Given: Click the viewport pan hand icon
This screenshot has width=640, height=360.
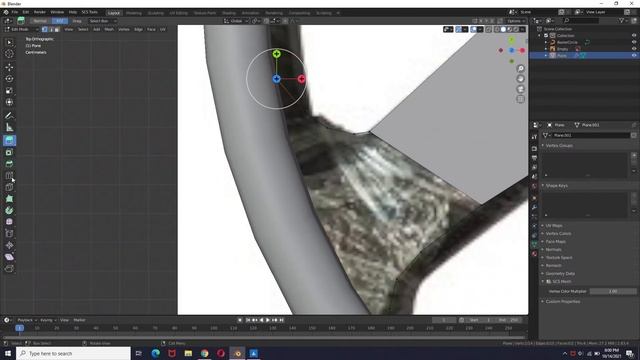Looking at the screenshot, I should (x=520, y=79).
